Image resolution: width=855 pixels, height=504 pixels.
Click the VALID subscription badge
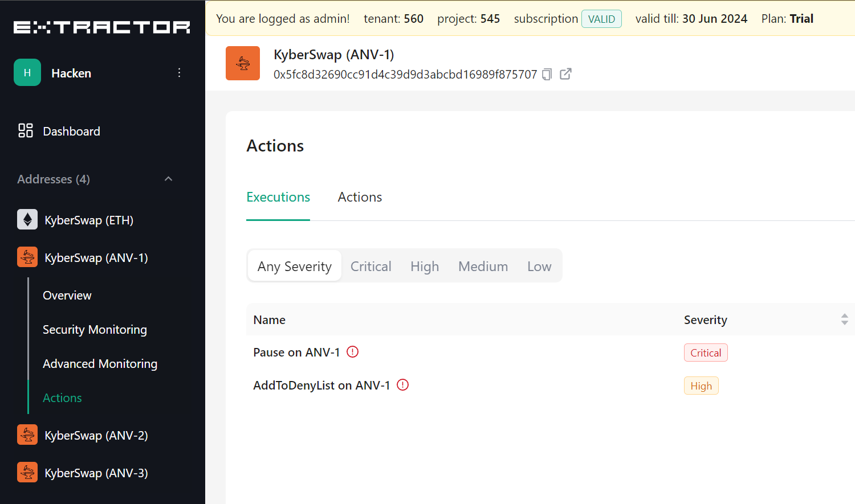click(x=601, y=19)
